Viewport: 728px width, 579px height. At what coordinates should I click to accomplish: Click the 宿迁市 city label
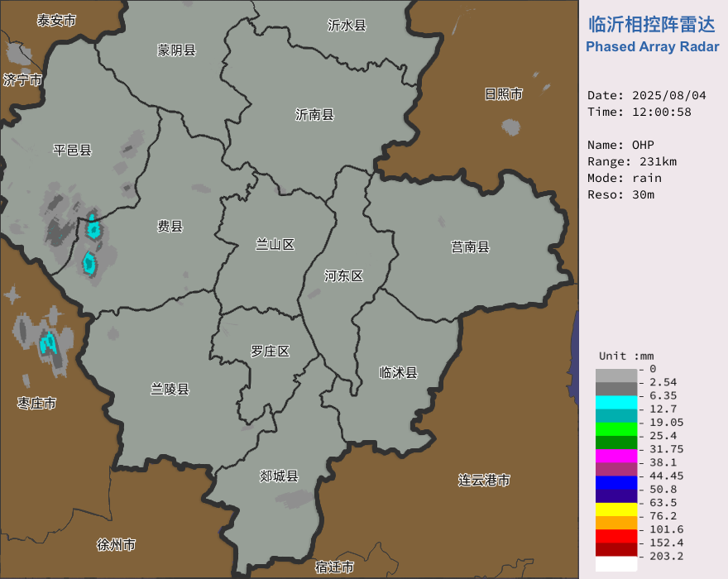pos(334,567)
